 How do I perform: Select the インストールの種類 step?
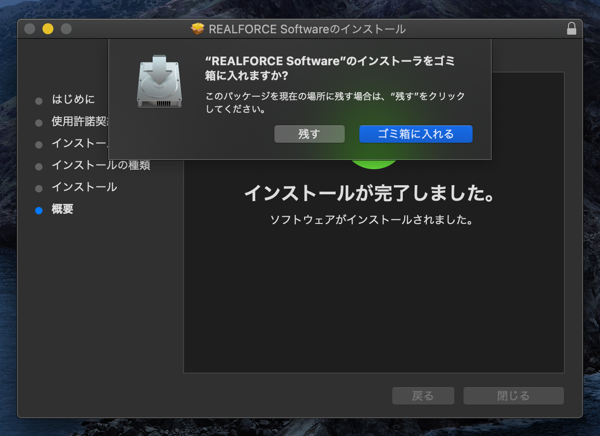tap(101, 165)
